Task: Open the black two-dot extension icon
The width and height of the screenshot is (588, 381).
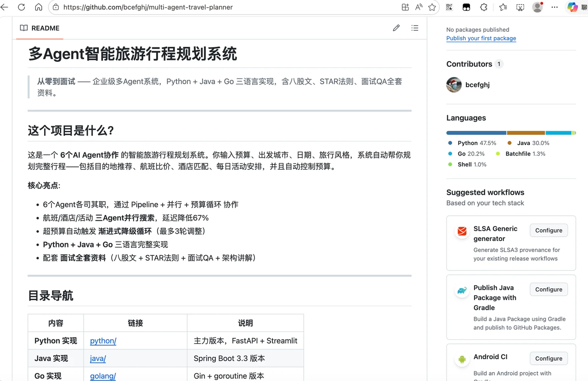Action: click(x=466, y=7)
